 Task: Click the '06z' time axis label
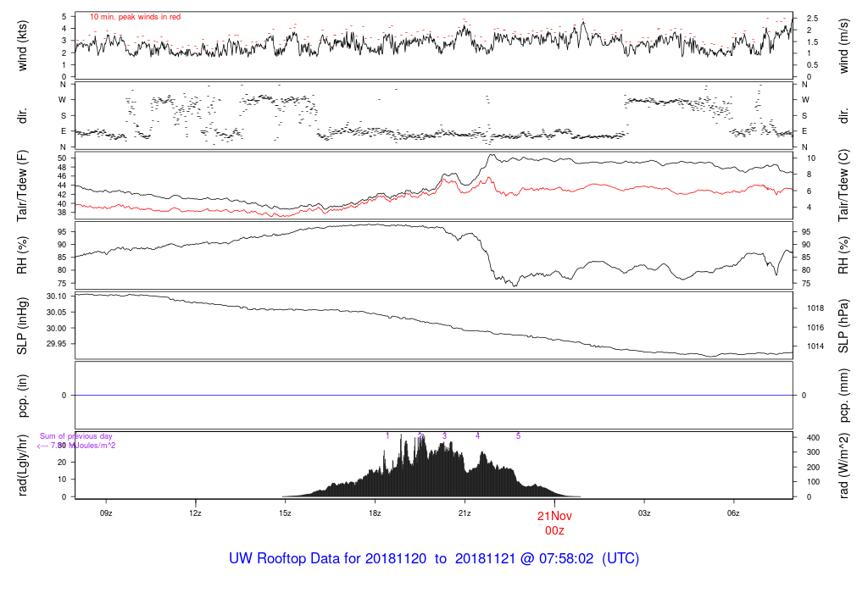coord(733,513)
